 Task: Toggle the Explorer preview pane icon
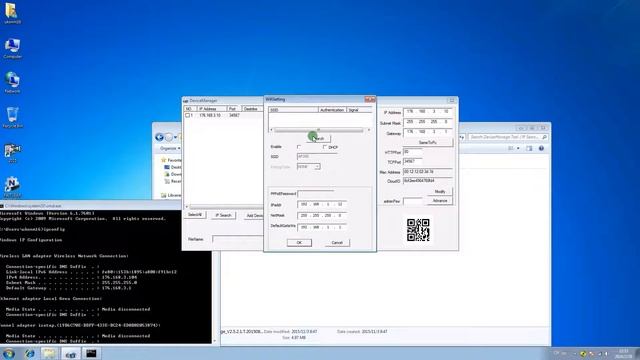[529, 148]
